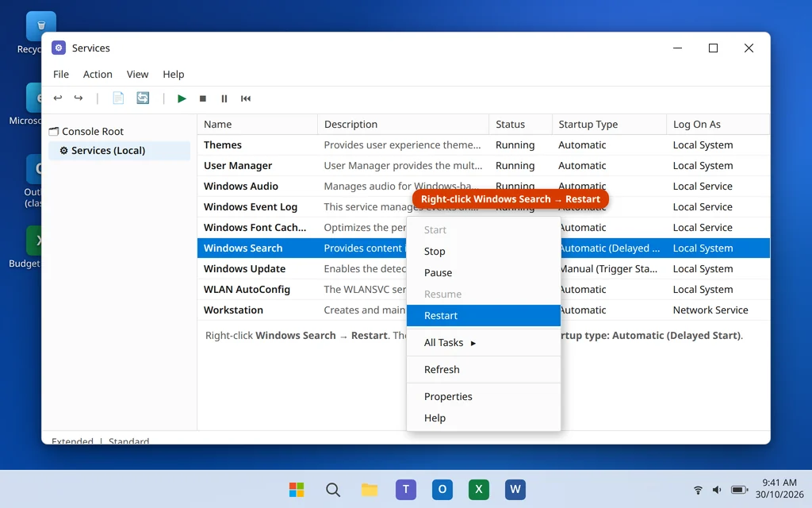Choose Restart in the context menu

coord(483,315)
